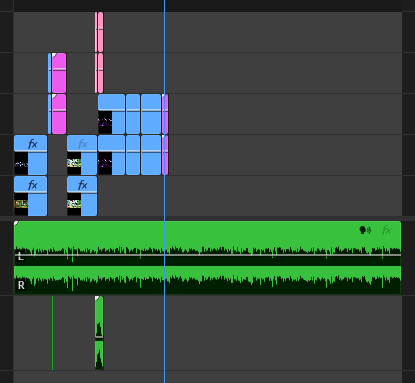Click the white volume rubber band of the long audio clip
The width and height of the screenshot is (415, 383).
pyautogui.click(x=207, y=255)
